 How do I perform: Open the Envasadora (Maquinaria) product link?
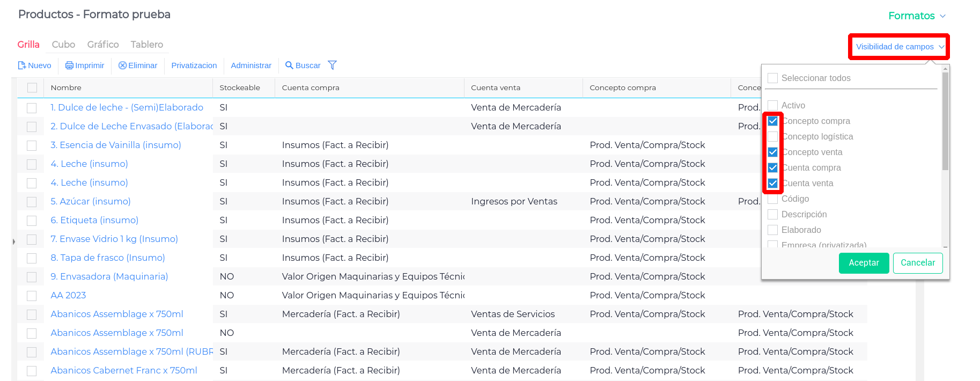click(x=109, y=276)
